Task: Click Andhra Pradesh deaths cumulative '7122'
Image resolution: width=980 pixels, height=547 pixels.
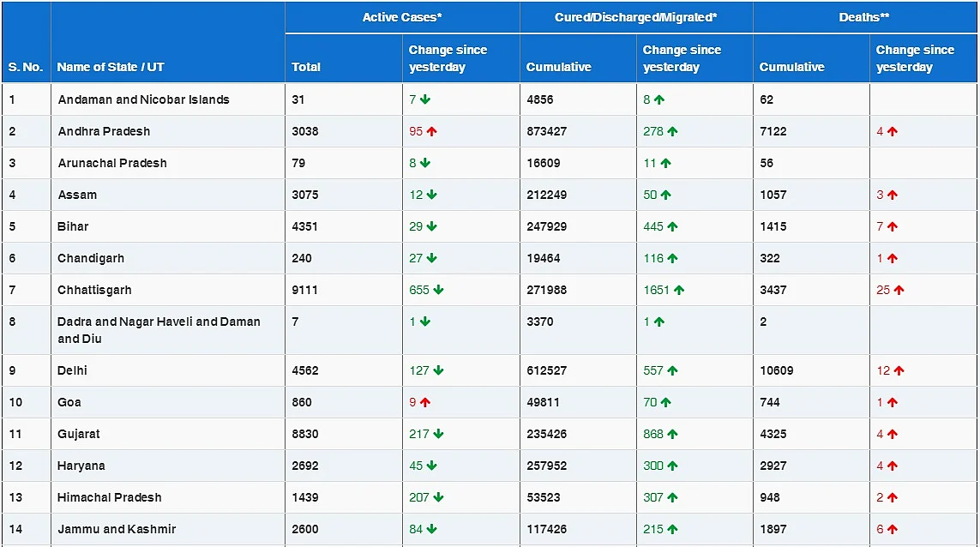Action: pyautogui.click(x=773, y=131)
